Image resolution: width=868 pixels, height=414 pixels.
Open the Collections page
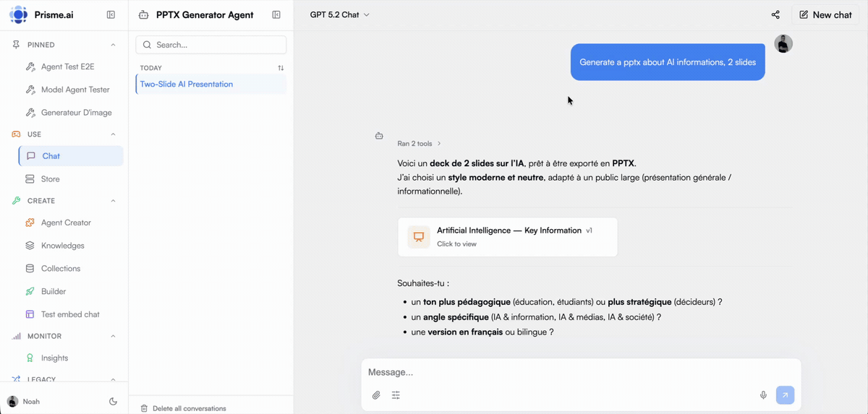(x=61, y=269)
